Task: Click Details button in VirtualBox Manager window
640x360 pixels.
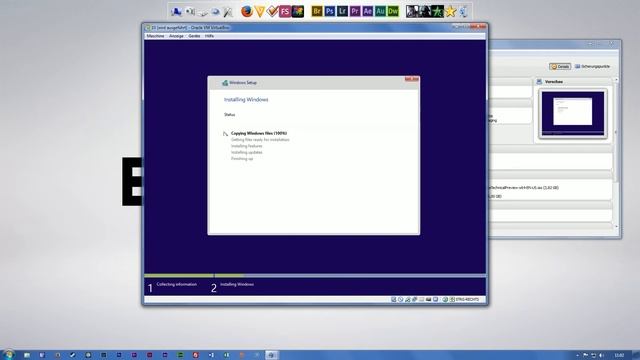Action: coord(560,66)
